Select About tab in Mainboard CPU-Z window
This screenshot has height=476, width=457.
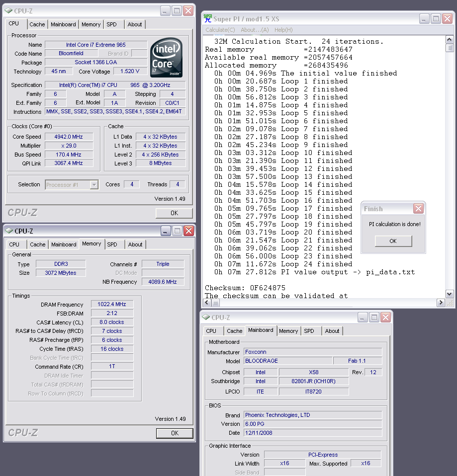(332, 331)
